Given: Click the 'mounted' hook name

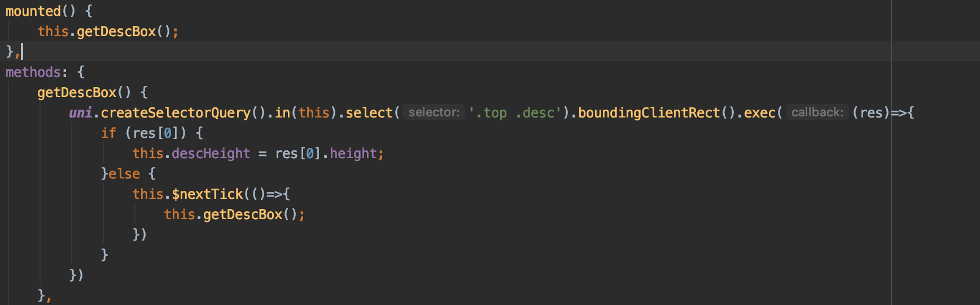Looking at the screenshot, I should click(33, 11).
